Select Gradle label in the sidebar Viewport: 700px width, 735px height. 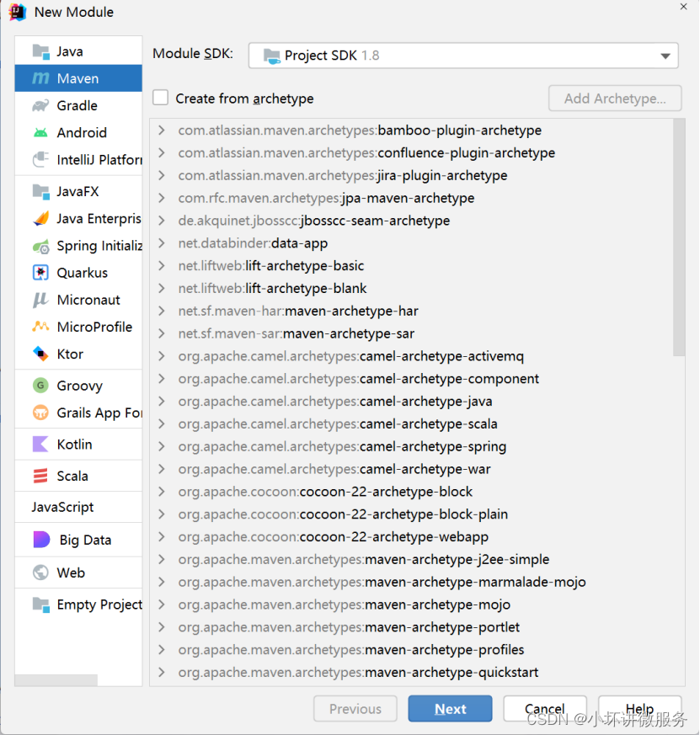pos(77,105)
